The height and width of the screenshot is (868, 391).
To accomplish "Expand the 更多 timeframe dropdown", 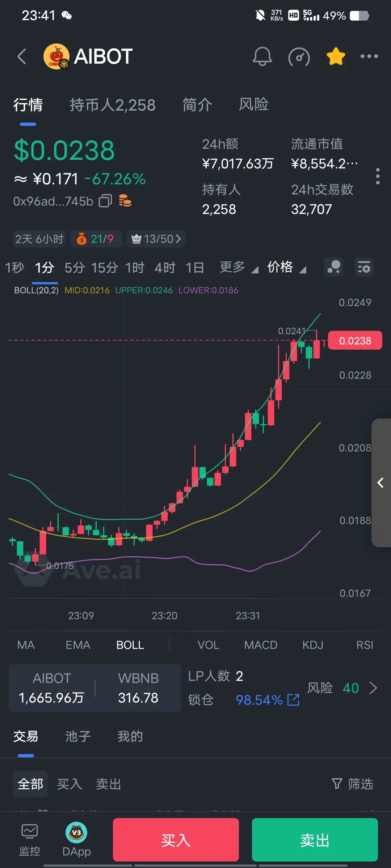I will point(239,267).
